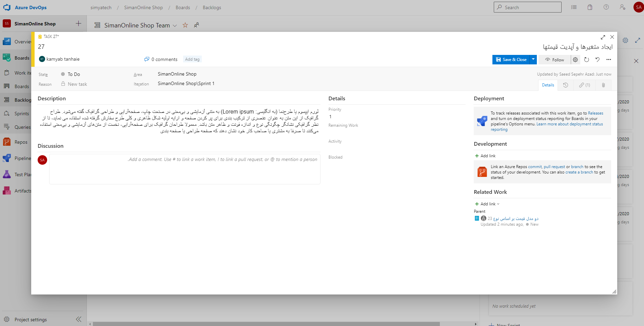Open assignee kamyab tanhaie field
Viewport: 644px width, 326px height.
pyautogui.click(x=60, y=59)
